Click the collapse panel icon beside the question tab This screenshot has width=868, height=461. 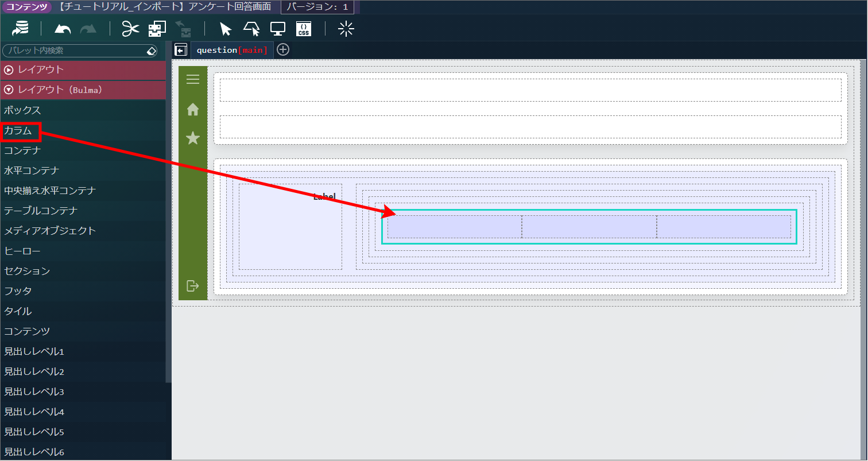[181, 50]
